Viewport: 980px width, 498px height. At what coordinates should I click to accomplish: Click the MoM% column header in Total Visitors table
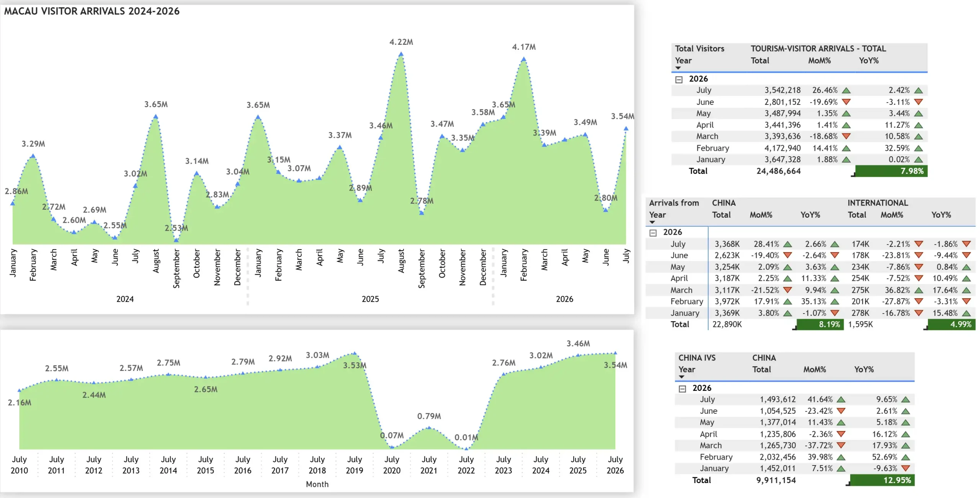(x=819, y=61)
